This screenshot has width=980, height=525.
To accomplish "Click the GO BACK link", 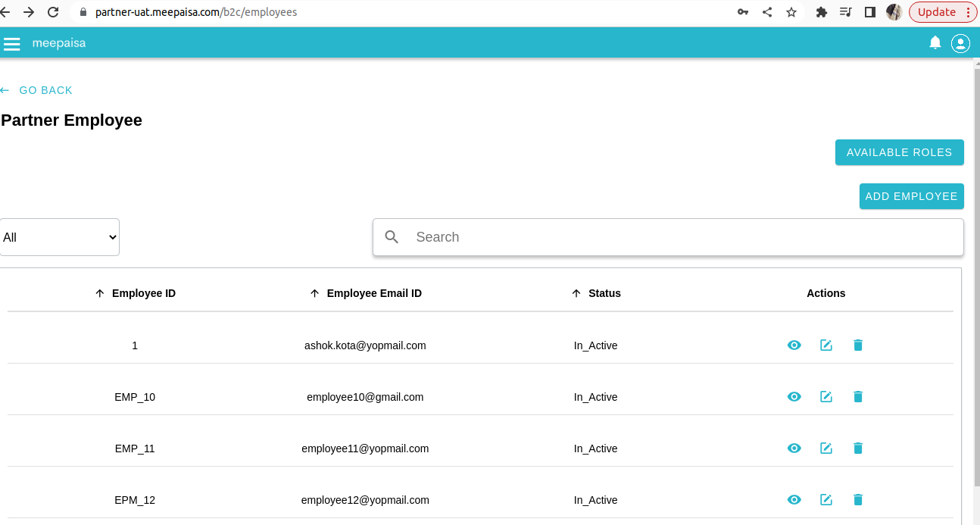I will click(x=36, y=90).
